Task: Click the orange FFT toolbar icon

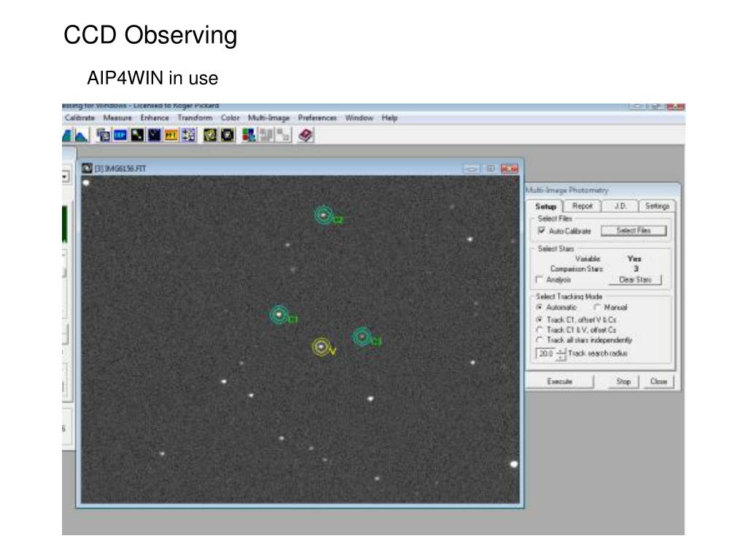Action: (171, 135)
